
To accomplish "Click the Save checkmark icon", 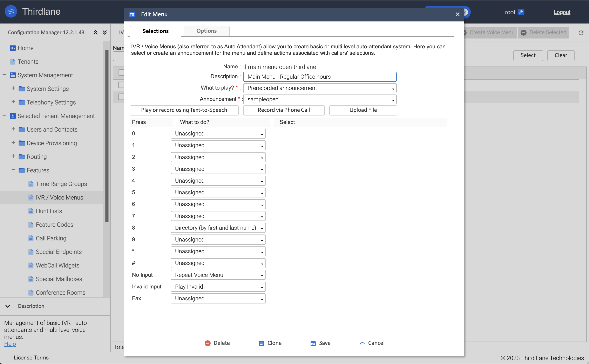I will point(313,343).
